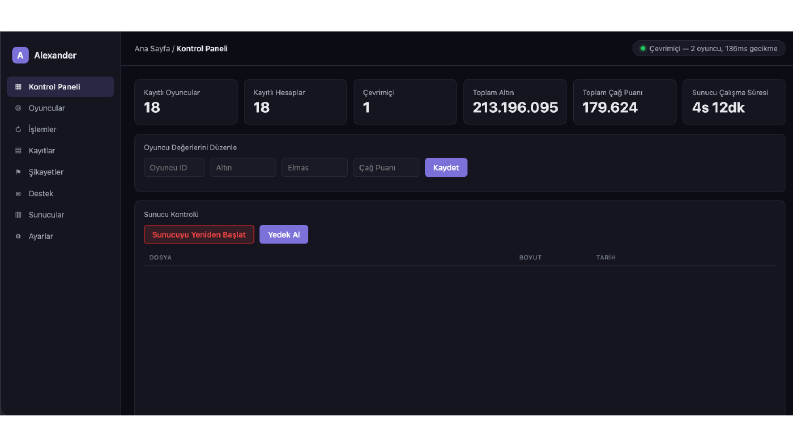Click the Çevrimiçi status badge
Screen dimensions: 793x446
tap(709, 49)
